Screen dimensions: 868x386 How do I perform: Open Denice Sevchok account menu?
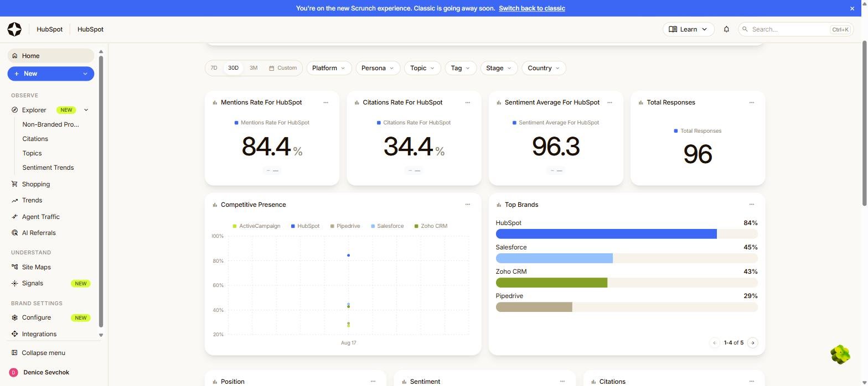46,373
